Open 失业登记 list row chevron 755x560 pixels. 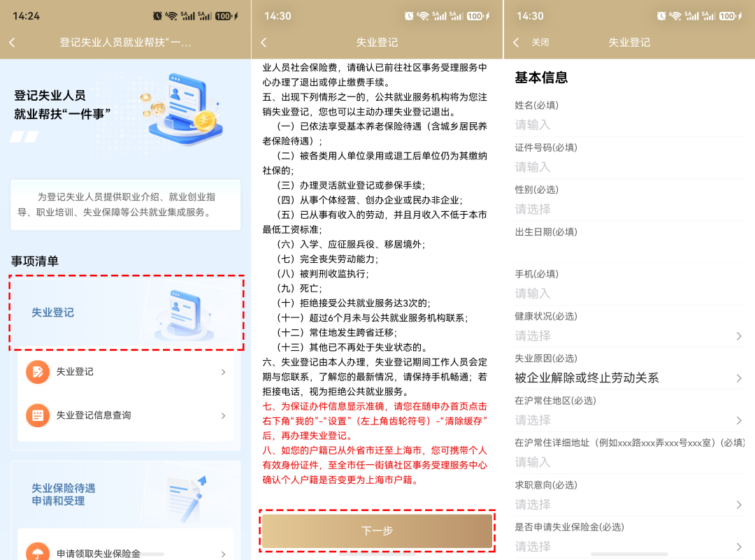(x=223, y=372)
